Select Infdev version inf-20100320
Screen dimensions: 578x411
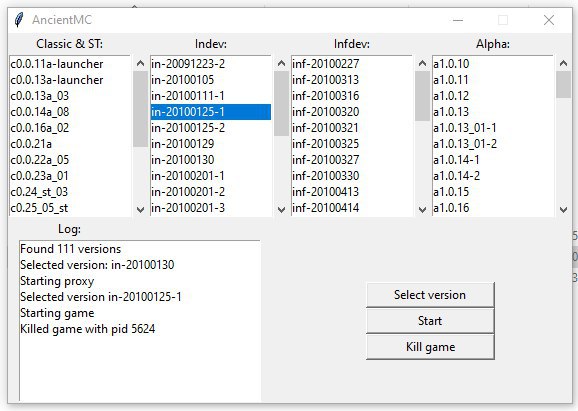[352, 112]
